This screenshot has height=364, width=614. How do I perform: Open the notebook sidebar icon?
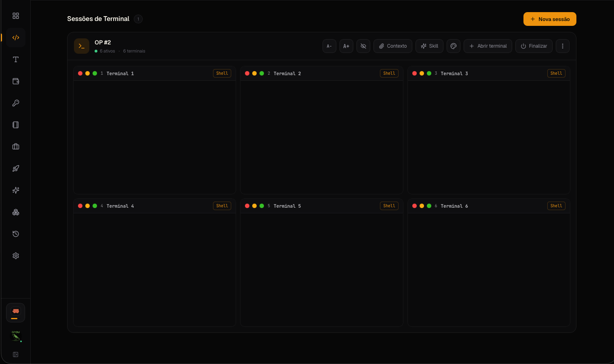[x=16, y=125]
